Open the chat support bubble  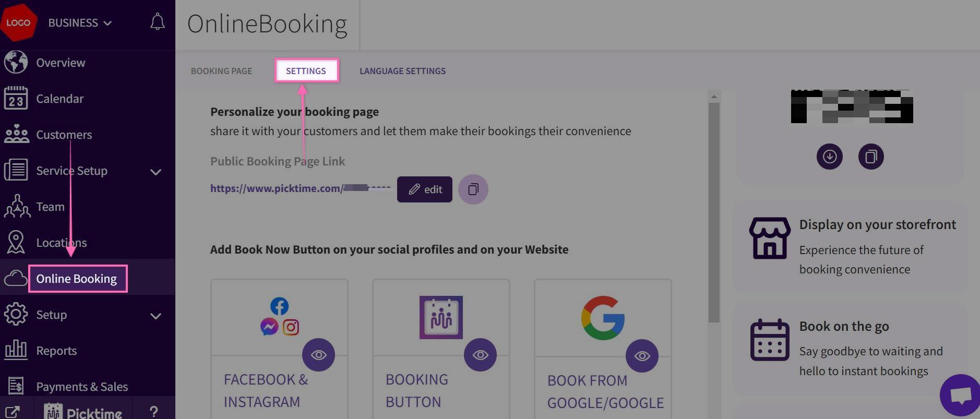[960, 395]
